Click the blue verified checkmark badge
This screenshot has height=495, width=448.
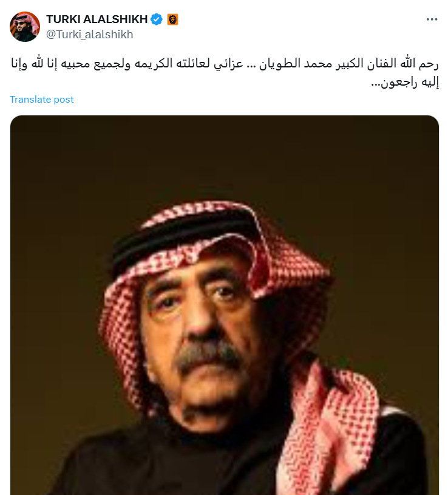tap(157, 19)
